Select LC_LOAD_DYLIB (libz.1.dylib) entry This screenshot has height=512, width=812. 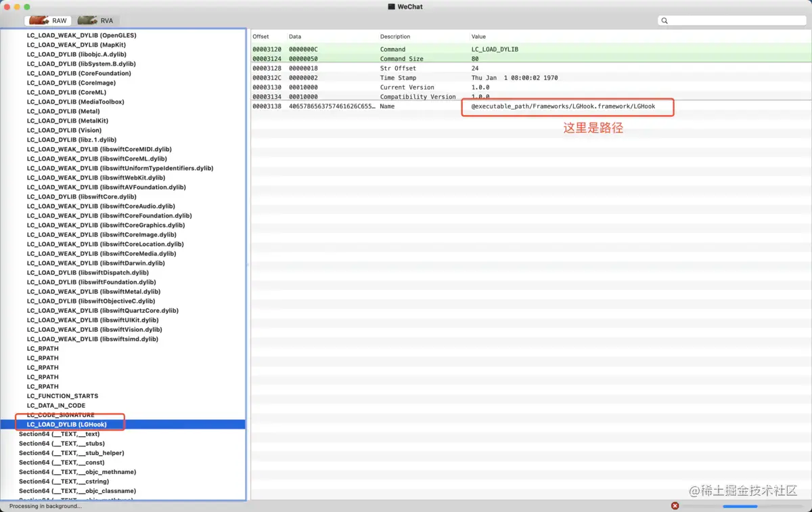click(72, 140)
